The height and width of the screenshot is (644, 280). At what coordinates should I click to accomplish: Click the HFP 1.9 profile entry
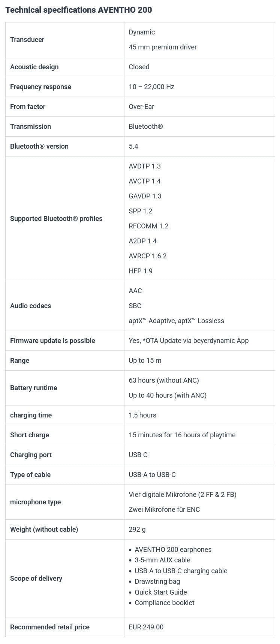[141, 271]
